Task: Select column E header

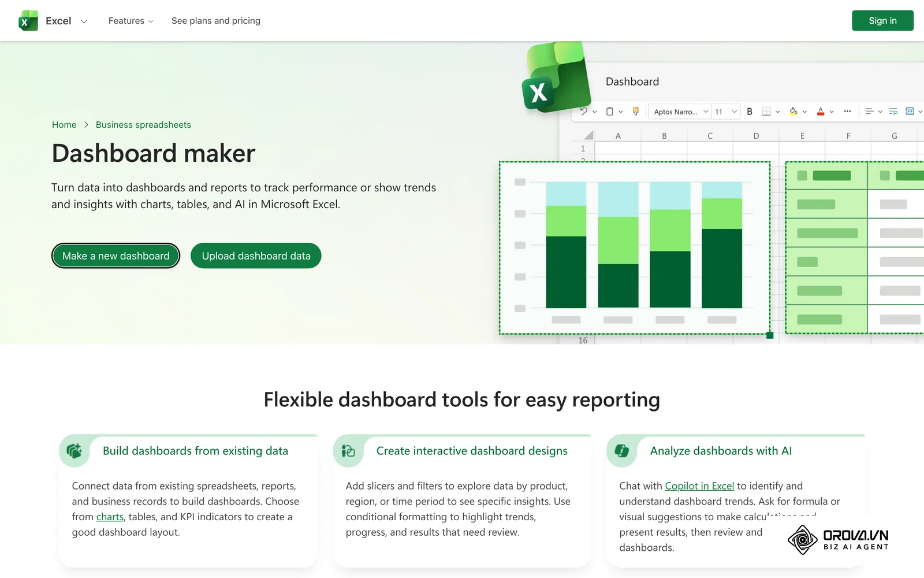Action: click(x=802, y=136)
